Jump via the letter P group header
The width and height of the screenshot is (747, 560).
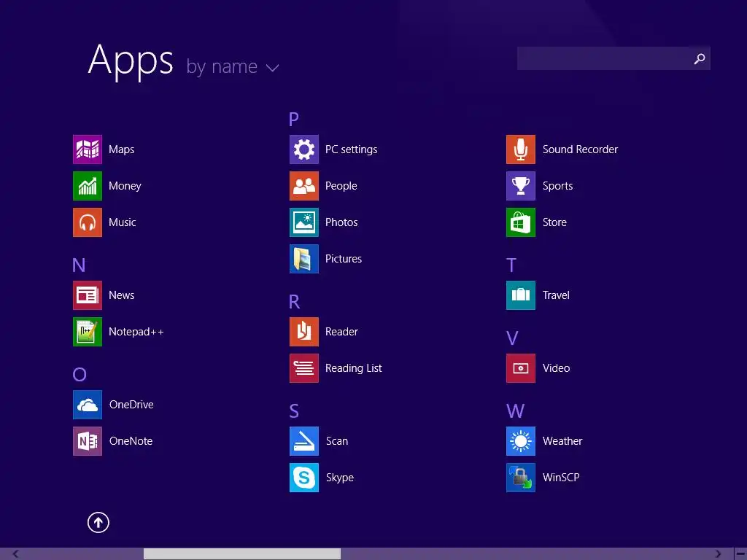294,119
